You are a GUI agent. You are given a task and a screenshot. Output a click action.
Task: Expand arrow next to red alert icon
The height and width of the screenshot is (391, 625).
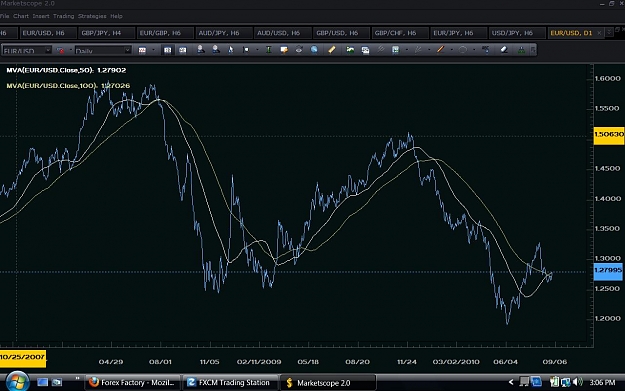[71, 50]
